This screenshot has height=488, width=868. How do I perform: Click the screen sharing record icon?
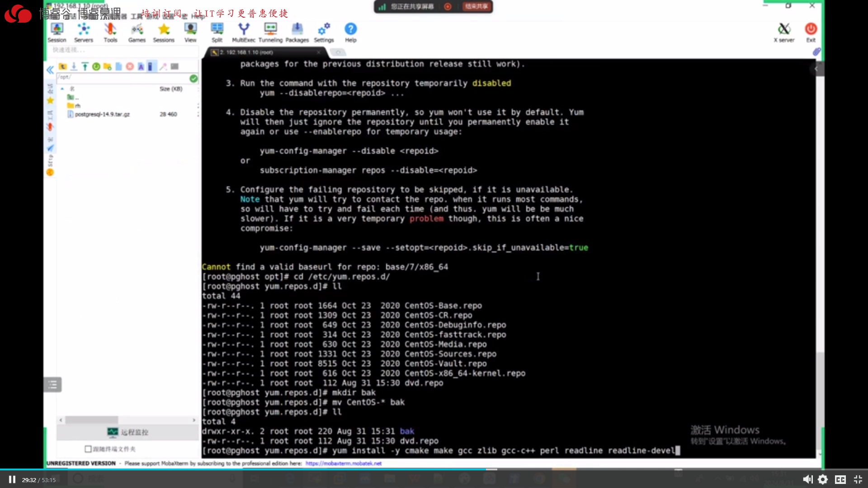448,6
